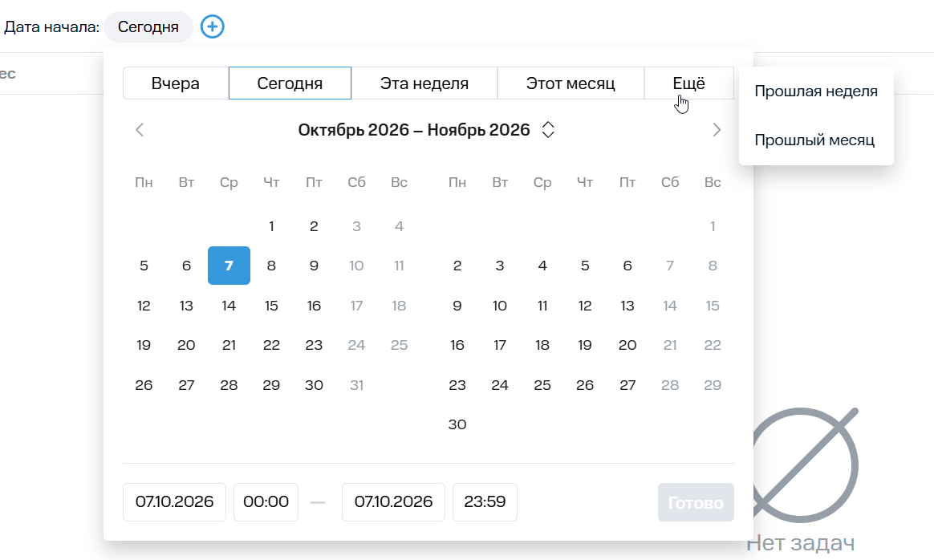The width and height of the screenshot is (934, 560).
Task: Select October 1 in the calendar
Action: [x=272, y=226]
